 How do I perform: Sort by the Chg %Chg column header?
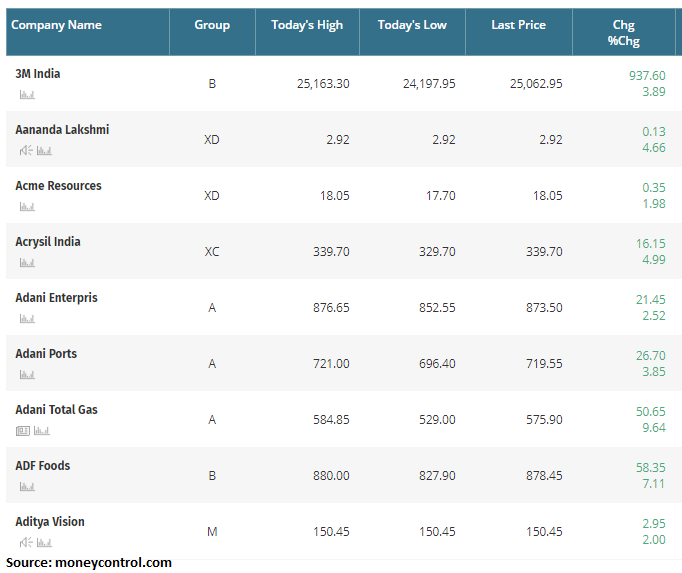click(623, 33)
